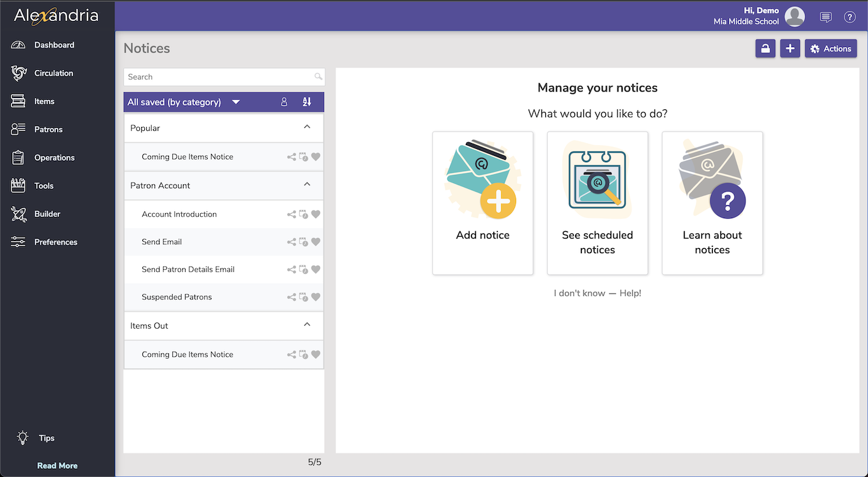Toggle the favorite heart for Suspended Patrons
The height and width of the screenshot is (477, 868).
tap(316, 297)
